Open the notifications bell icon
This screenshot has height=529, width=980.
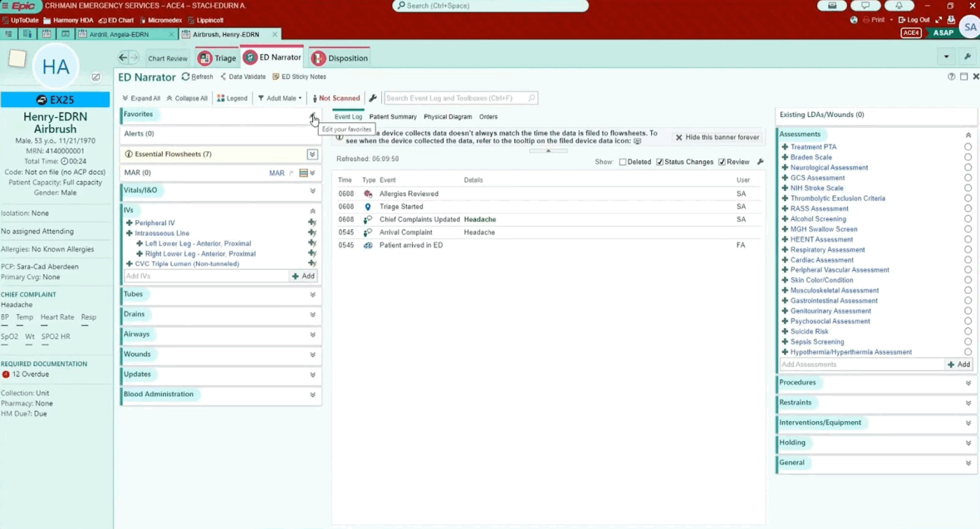point(899,6)
